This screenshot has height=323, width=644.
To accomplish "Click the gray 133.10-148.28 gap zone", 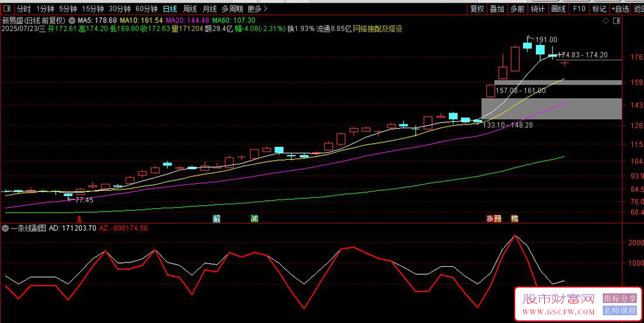I will point(551,108).
